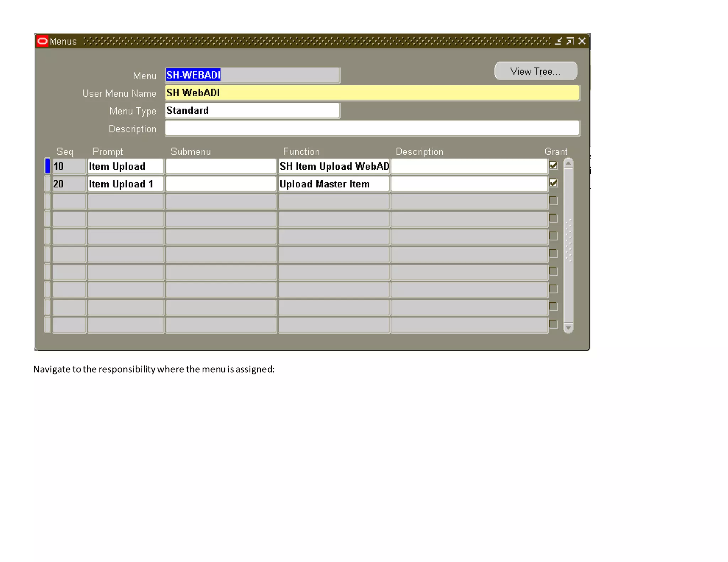Select the record indicator for Seq 10 row
The width and height of the screenshot is (728, 562).
tap(47, 166)
